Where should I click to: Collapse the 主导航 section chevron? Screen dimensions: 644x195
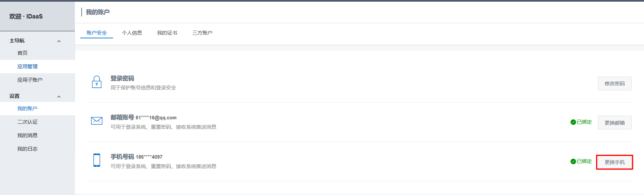[59, 41]
